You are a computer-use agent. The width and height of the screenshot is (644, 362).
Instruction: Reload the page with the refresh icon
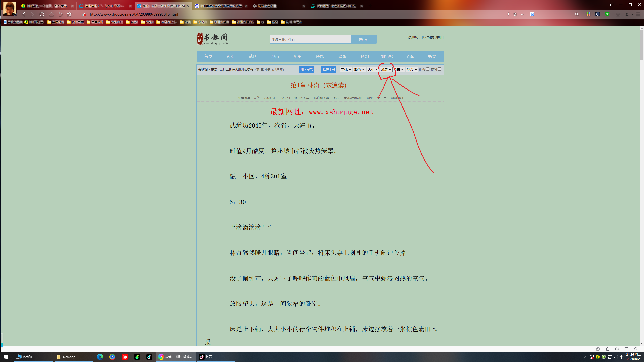pyautogui.click(x=42, y=14)
